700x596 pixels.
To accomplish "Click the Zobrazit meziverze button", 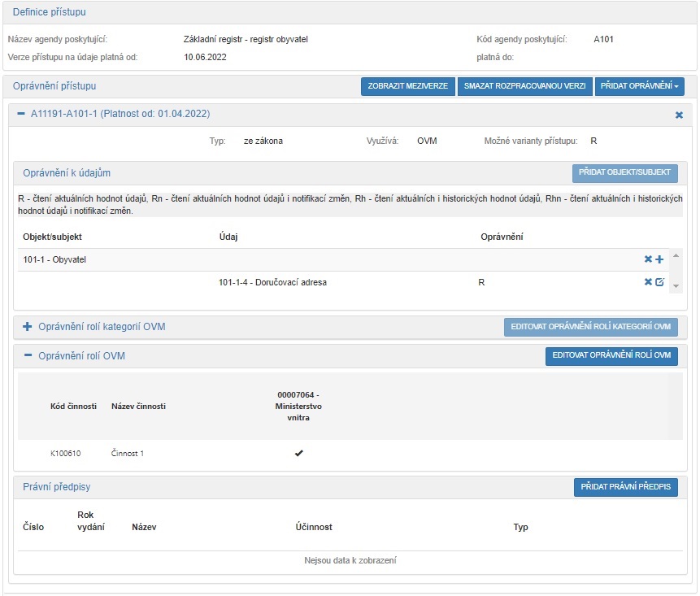I will [x=407, y=86].
